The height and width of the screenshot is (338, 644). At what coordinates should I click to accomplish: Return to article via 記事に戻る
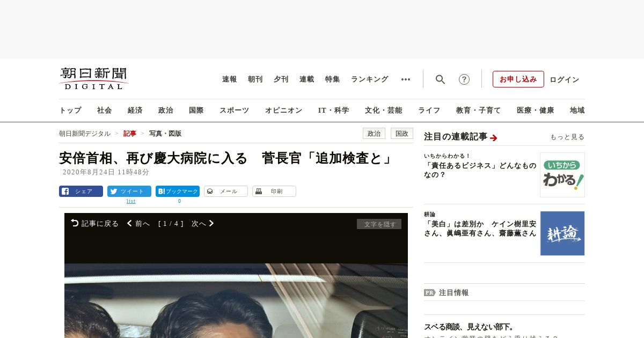pos(94,223)
